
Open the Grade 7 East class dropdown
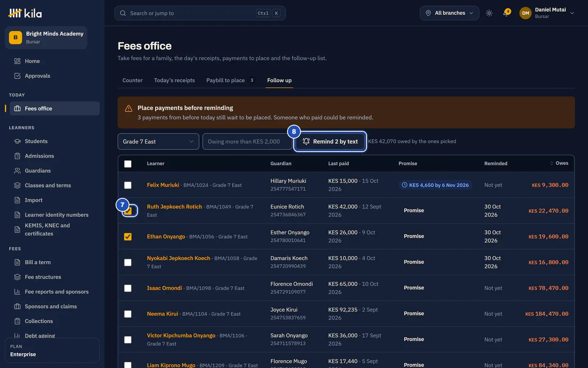(158, 141)
